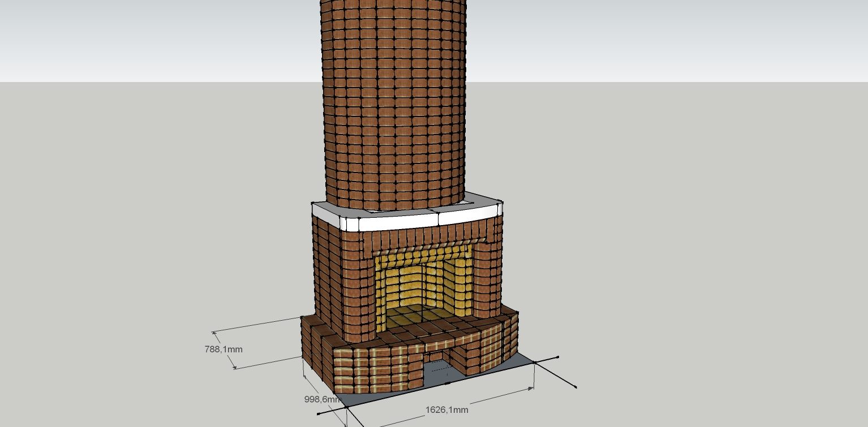
Task: Select the round brick chimney stack
Action: coord(394,102)
